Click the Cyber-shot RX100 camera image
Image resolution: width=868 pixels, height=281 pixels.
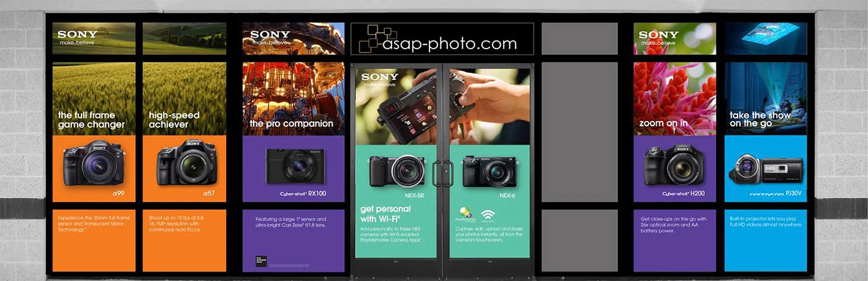[x=295, y=166]
